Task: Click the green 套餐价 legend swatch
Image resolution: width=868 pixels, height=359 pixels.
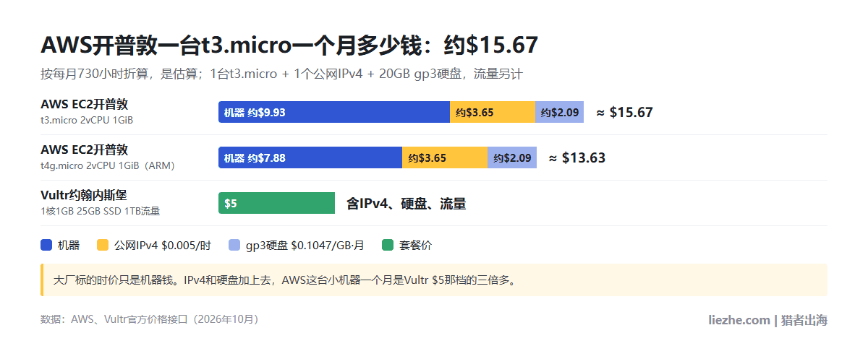Action: coord(388,246)
